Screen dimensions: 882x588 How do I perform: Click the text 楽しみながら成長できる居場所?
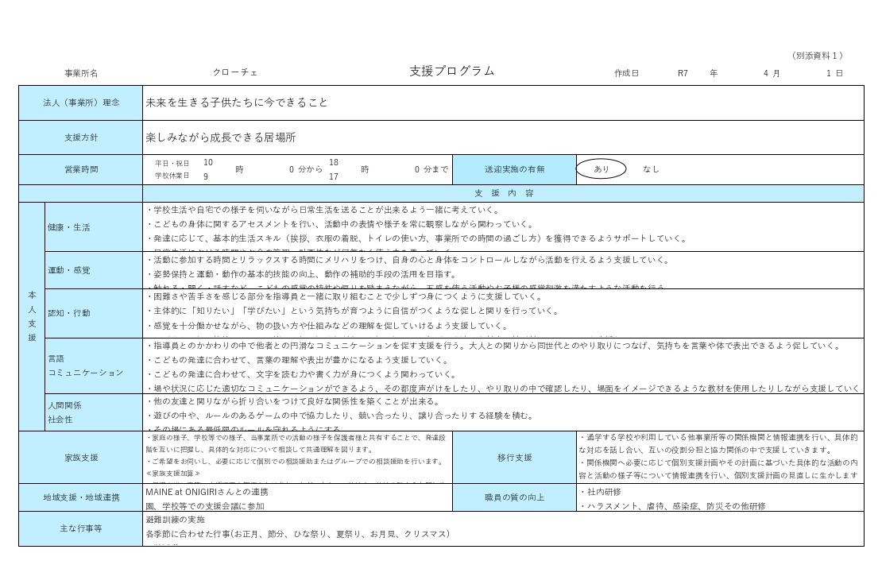coord(221,137)
